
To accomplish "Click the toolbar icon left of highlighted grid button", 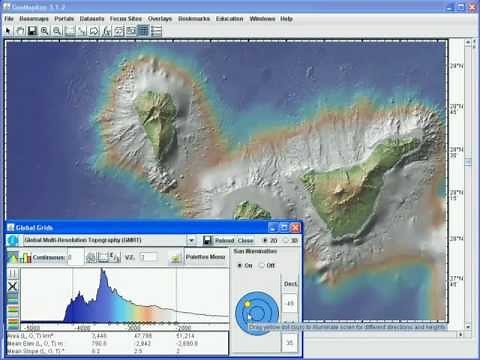I will pyautogui.click(x=131, y=31).
